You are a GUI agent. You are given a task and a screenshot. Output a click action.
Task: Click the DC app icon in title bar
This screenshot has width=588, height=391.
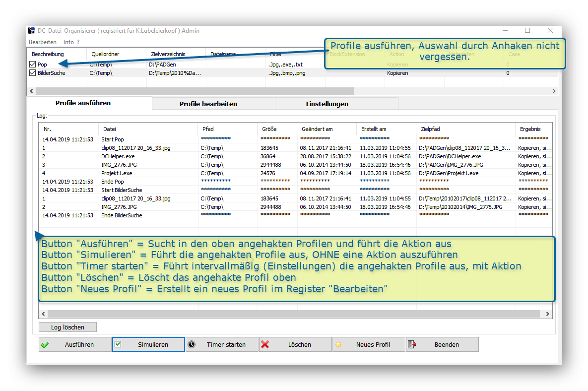coord(31,31)
